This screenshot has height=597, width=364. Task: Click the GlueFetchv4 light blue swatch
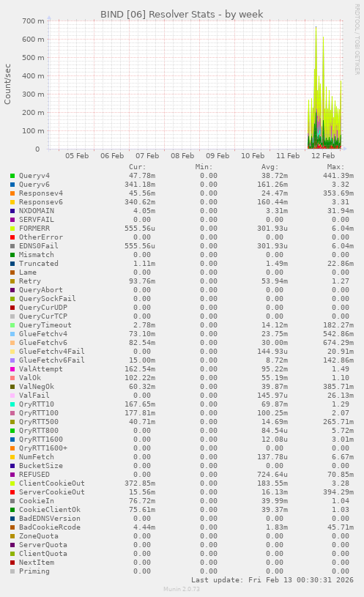[x=12, y=334]
